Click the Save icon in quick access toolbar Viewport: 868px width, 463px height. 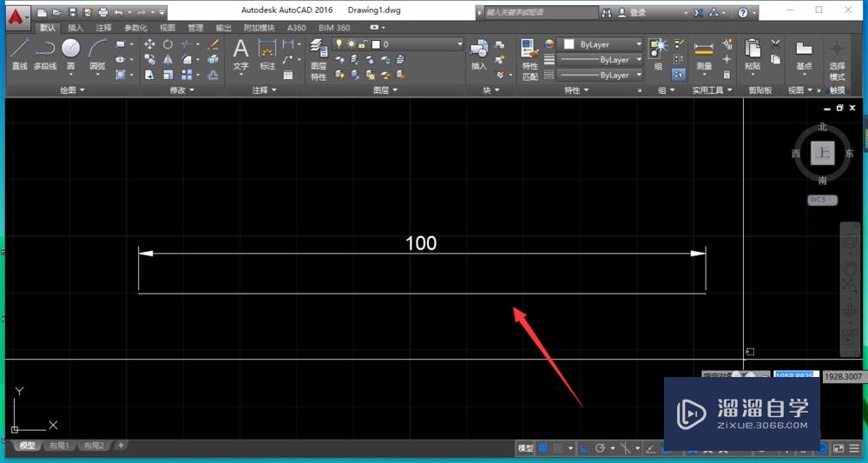click(73, 12)
